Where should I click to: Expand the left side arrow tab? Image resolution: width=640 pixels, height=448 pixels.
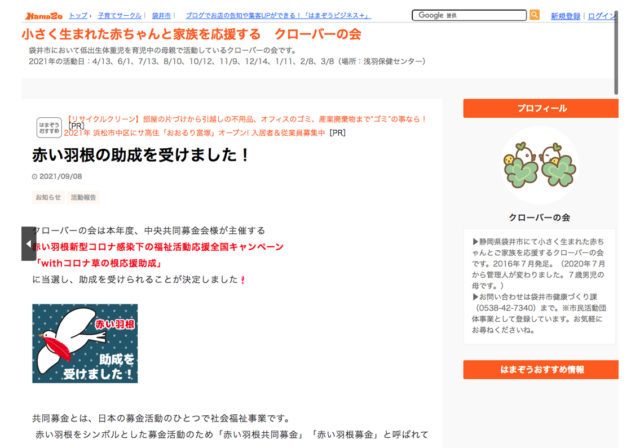click(x=29, y=244)
